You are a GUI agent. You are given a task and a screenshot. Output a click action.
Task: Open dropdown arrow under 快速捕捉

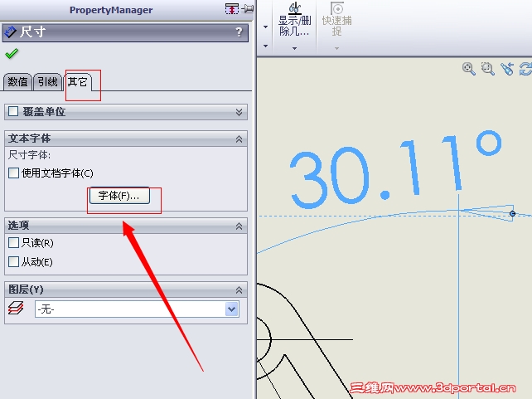point(336,48)
